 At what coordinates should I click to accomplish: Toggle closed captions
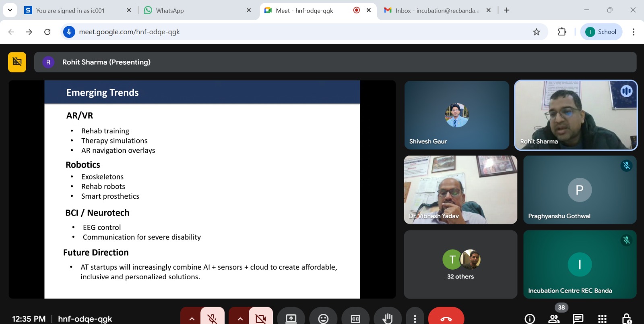(355, 318)
